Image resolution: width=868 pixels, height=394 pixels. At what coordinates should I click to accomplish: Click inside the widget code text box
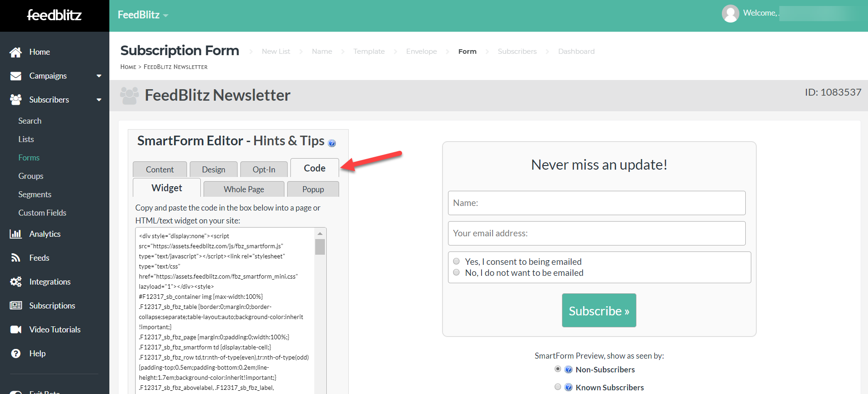pyautogui.click(x=225, y=310)
